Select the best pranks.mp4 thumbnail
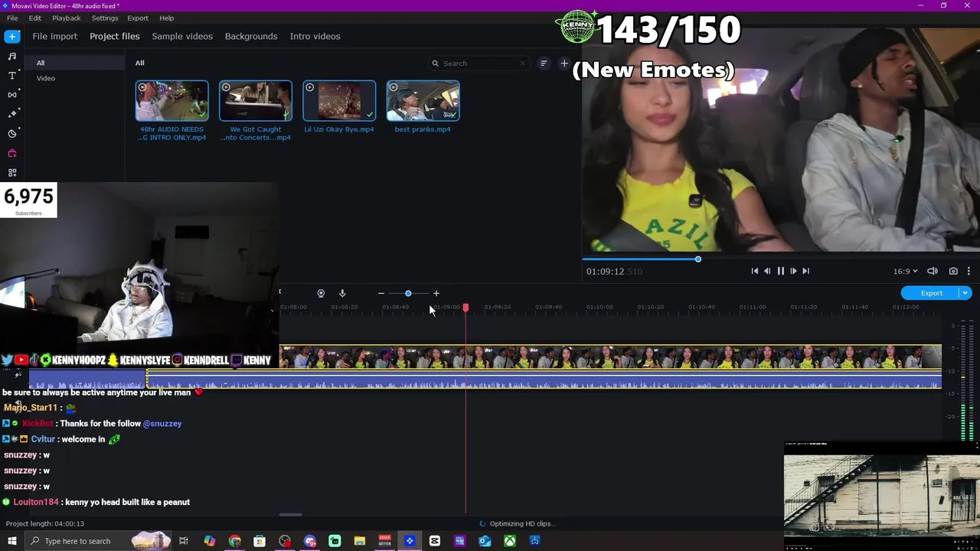Viewport: 980px width, 551px height. [423, 101]
